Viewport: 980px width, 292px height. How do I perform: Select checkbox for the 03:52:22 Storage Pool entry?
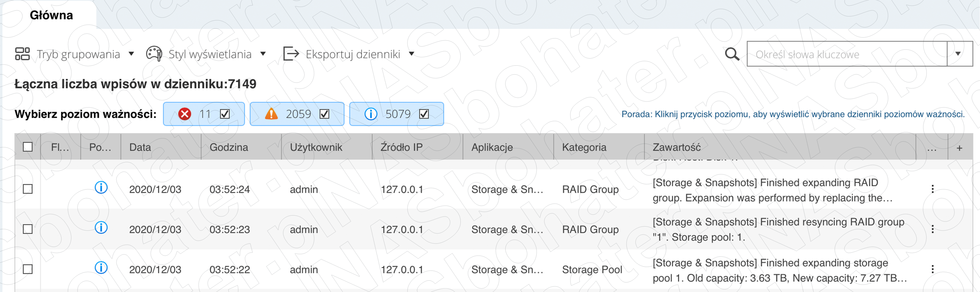click(28, 270)
